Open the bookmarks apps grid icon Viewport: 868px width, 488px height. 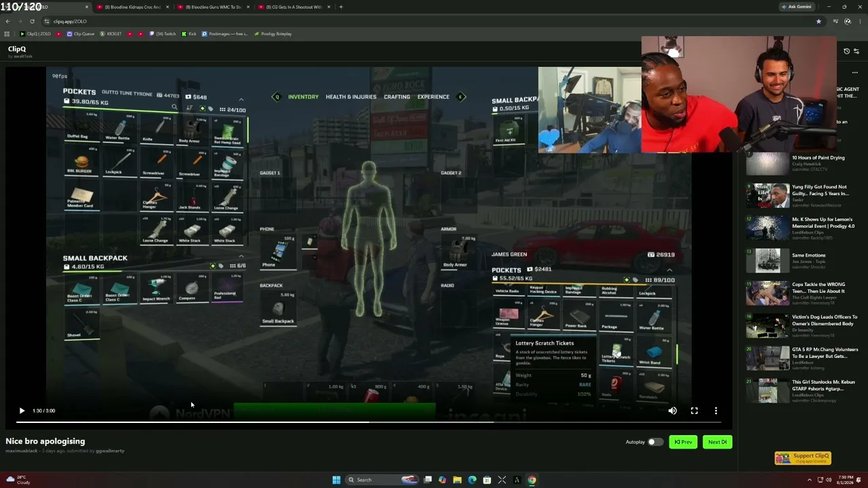7,34
